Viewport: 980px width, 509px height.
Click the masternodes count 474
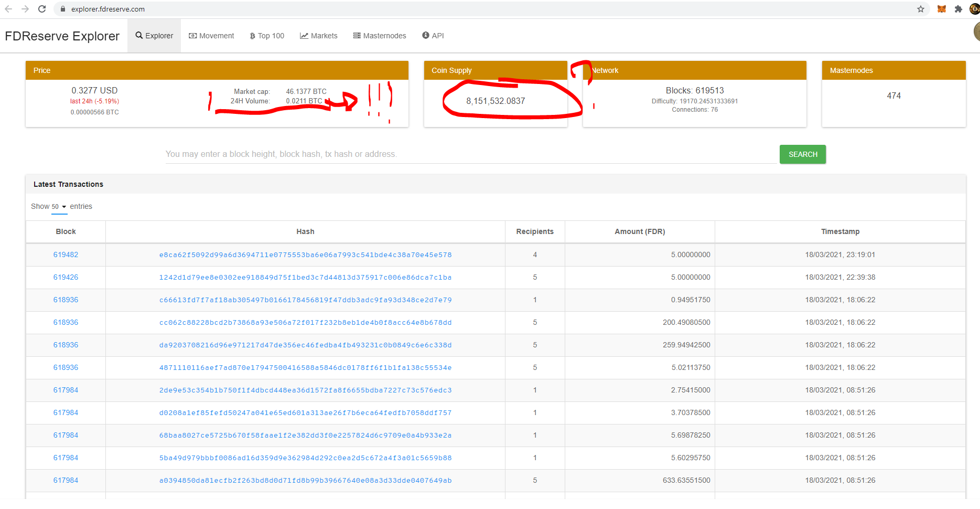(893, 96)
